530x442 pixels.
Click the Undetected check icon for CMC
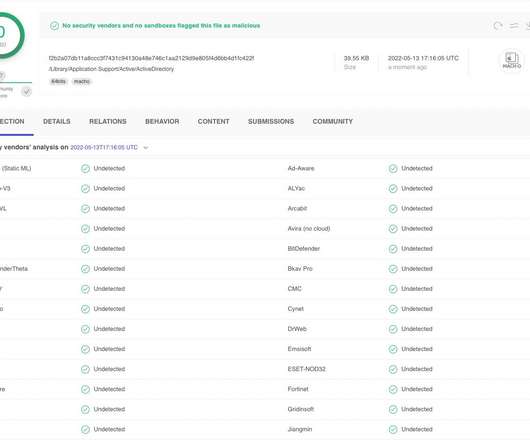point(393,289)
